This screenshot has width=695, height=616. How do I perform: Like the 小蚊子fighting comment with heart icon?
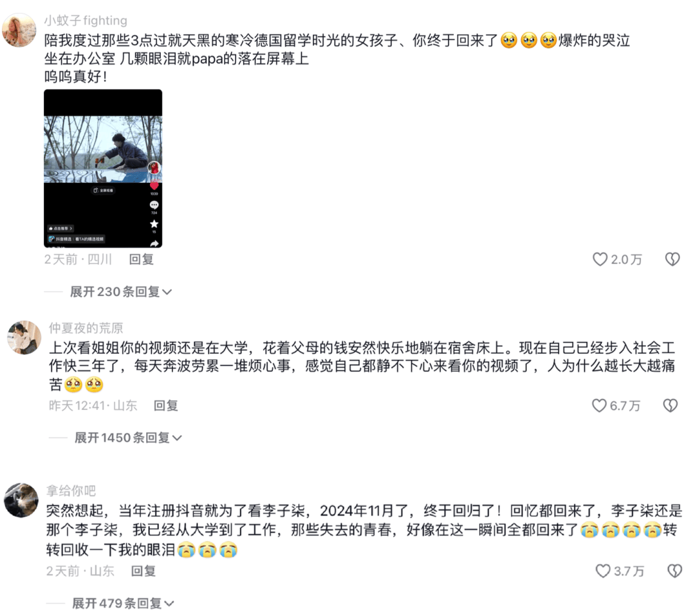(x=600, y=259)
